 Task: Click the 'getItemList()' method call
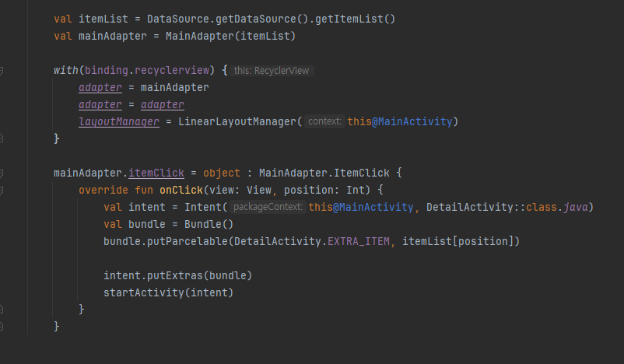click(x=355, y=19)
